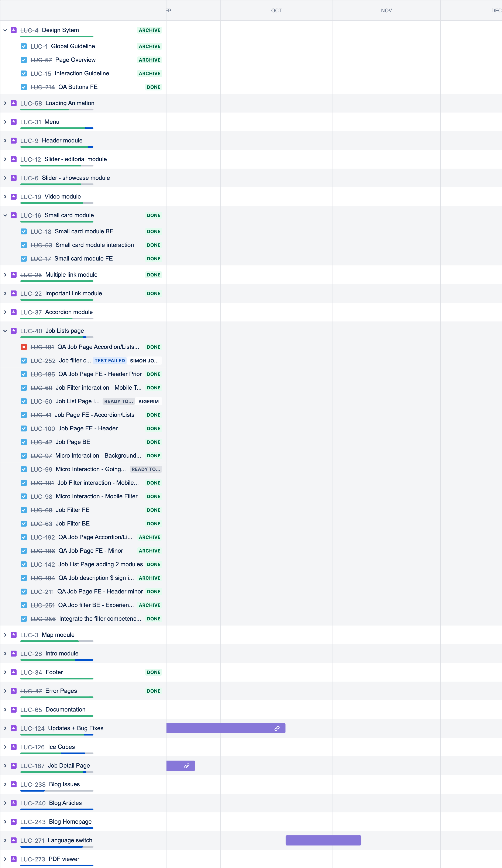Click the OCT month header
The height and width of the screenshot is (868, 502).
[276, 11]
